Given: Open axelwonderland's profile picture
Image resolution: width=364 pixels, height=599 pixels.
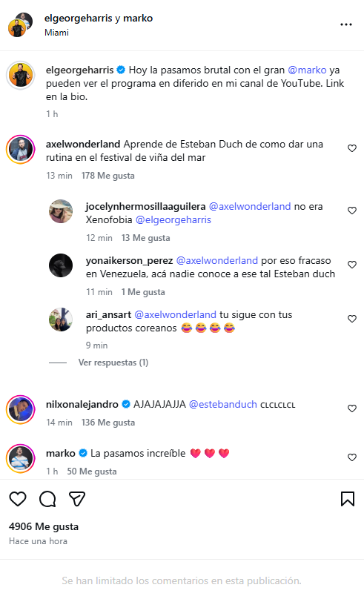Looking at the screenshot, I should 21,149.
